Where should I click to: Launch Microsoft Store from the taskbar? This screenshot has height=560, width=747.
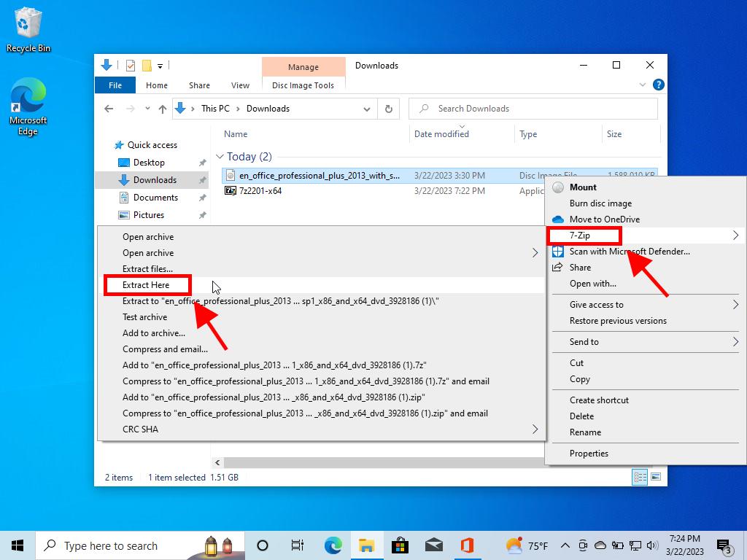pos(400,545)
